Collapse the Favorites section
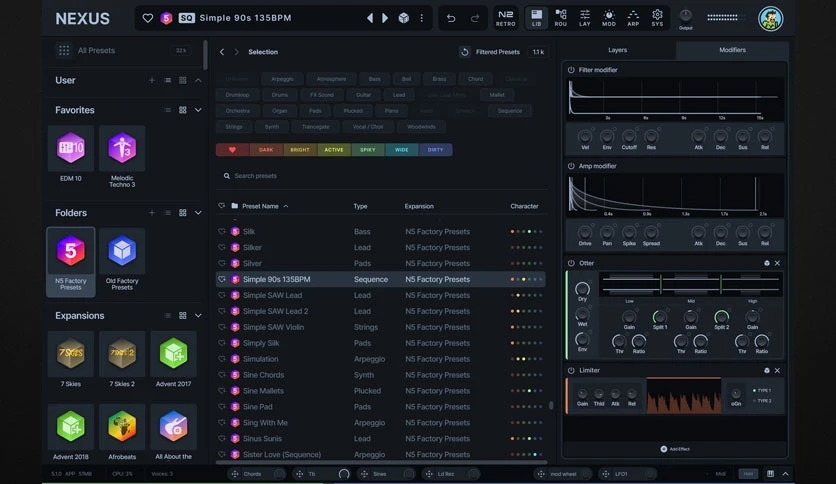The width and height of the screenshot is (836, 484). pos(198,110)
